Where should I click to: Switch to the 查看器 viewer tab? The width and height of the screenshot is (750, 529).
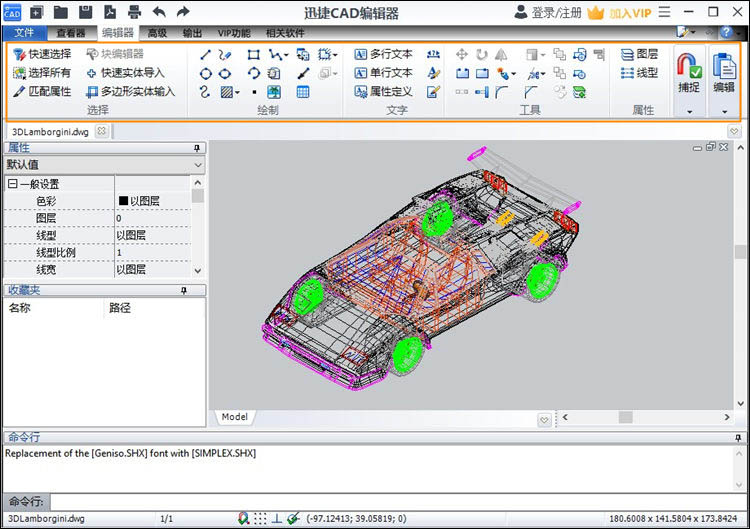pos(70,33)
